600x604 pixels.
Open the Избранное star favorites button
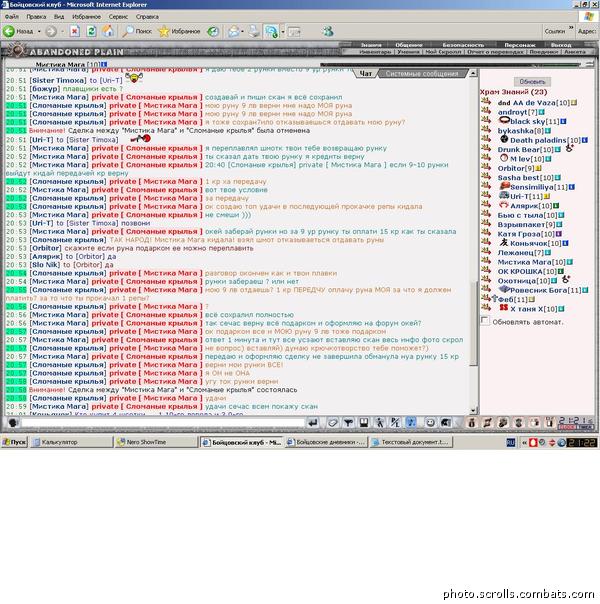click(179, 31)
